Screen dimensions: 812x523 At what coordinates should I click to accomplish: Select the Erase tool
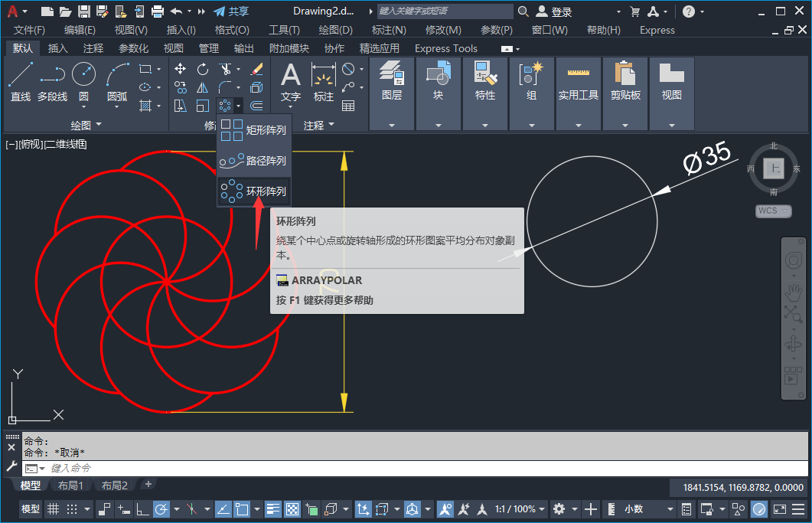click(x=256, y=68)
